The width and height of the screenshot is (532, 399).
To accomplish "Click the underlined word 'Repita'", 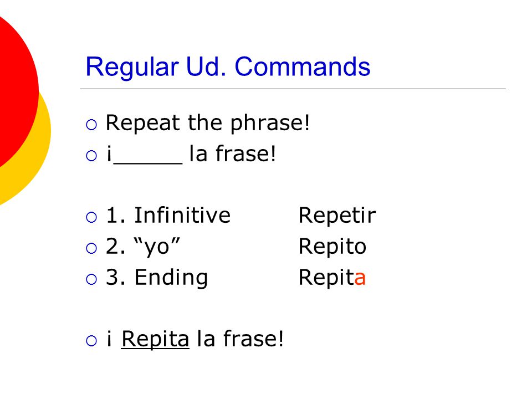I will click(x=155, y=339).
